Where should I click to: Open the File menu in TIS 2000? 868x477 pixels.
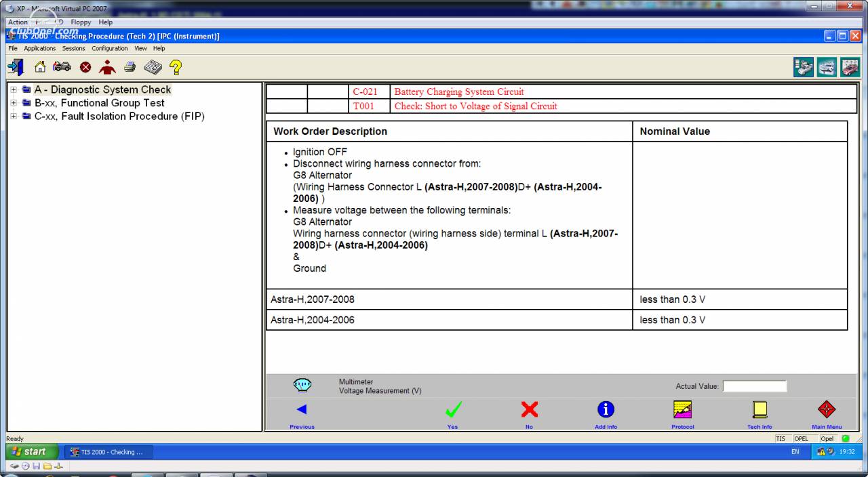pyautogui.click(x=13, y=49)
